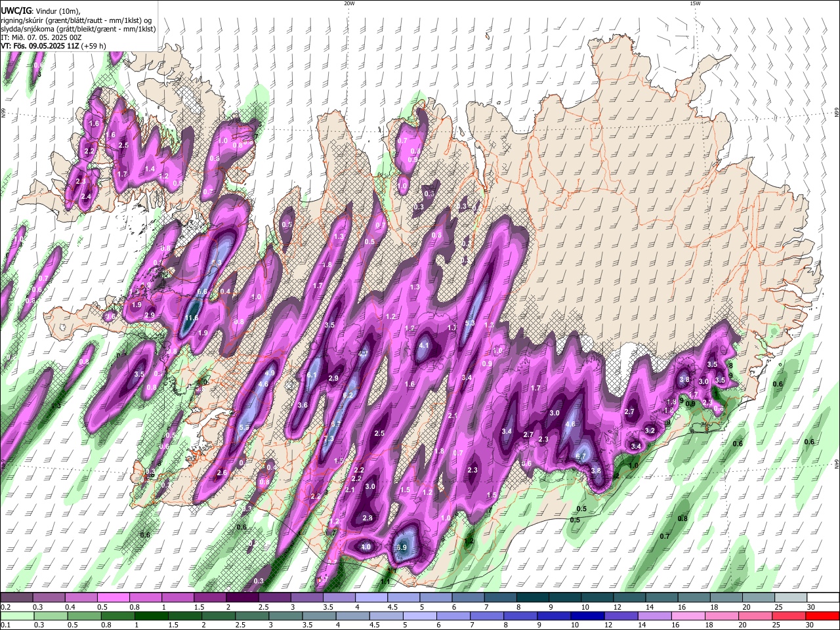Viewport: 840px width, 630px height.
Task: Click the darkest green swatch after the rain legend's 1
Action: pyautogui.click(x=151, y=616)
